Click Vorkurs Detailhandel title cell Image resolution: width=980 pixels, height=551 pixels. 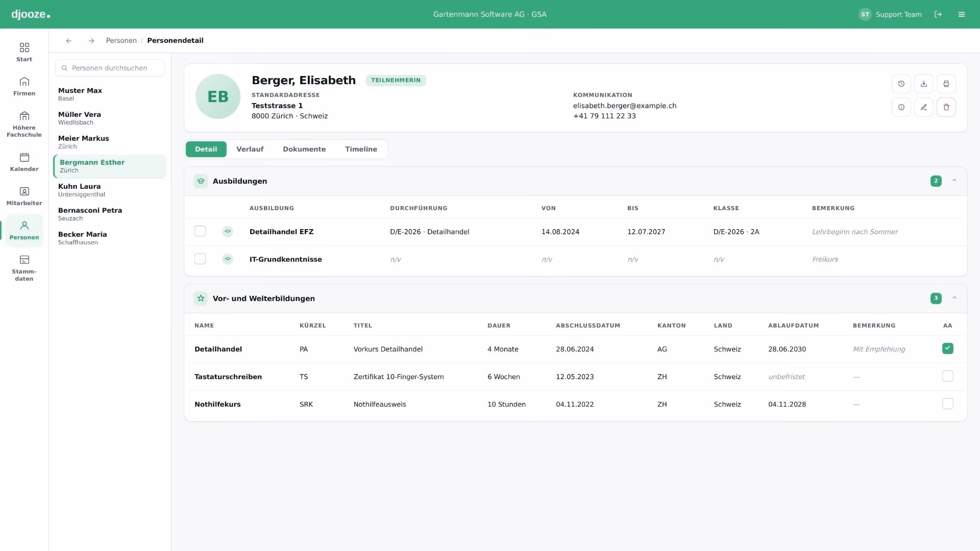click(x=388, y=349)
